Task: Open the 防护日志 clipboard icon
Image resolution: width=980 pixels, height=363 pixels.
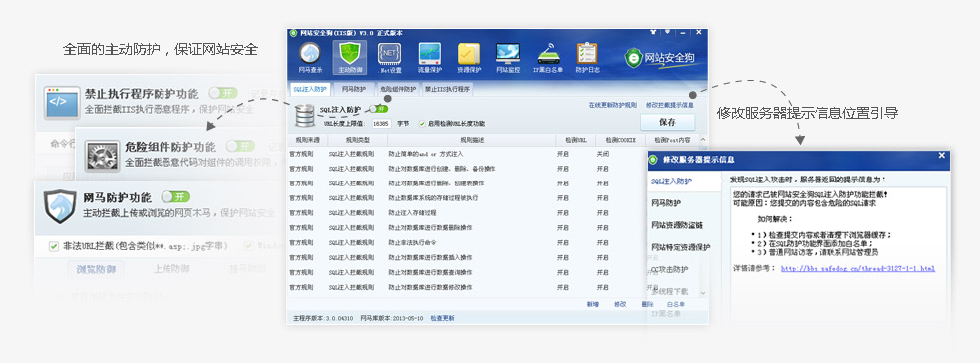Action: click(x=587, y=53)
